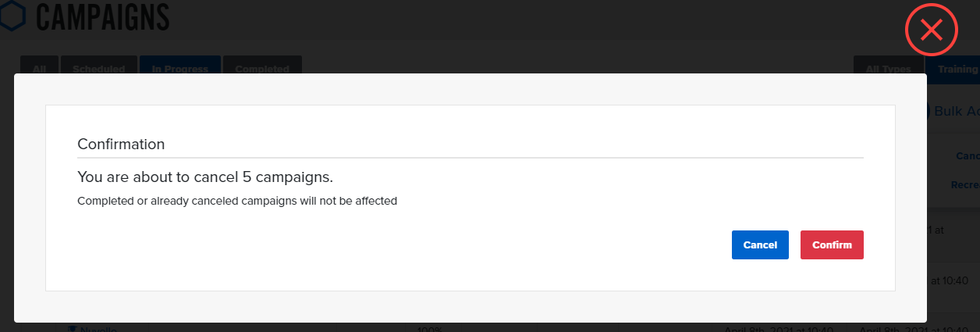Open the In Progress tab

click(180, 66)
